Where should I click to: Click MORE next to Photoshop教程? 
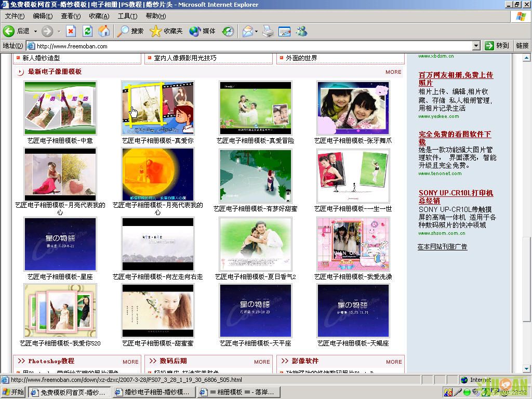(130, 362)
